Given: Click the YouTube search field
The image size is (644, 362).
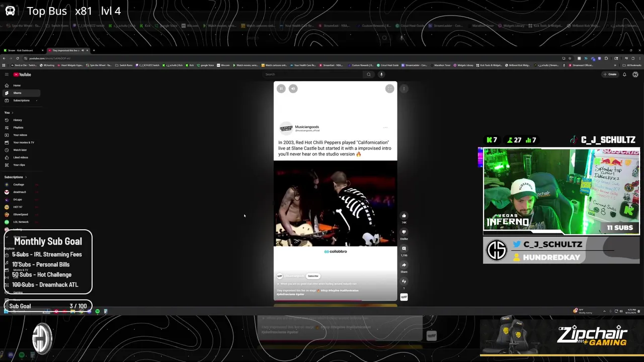Looking at the screenshot, I should [x=312, y=74].
